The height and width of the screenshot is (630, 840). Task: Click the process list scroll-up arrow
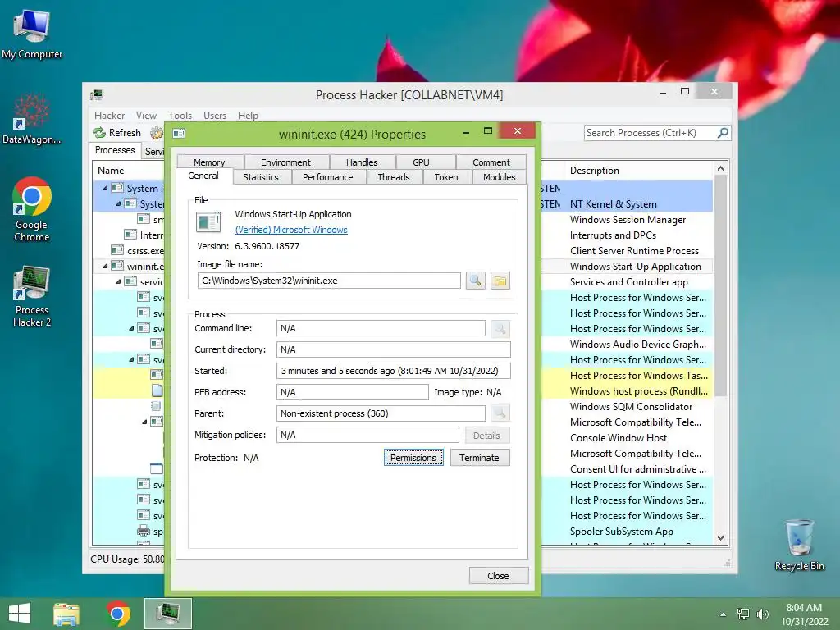(720, 168)
